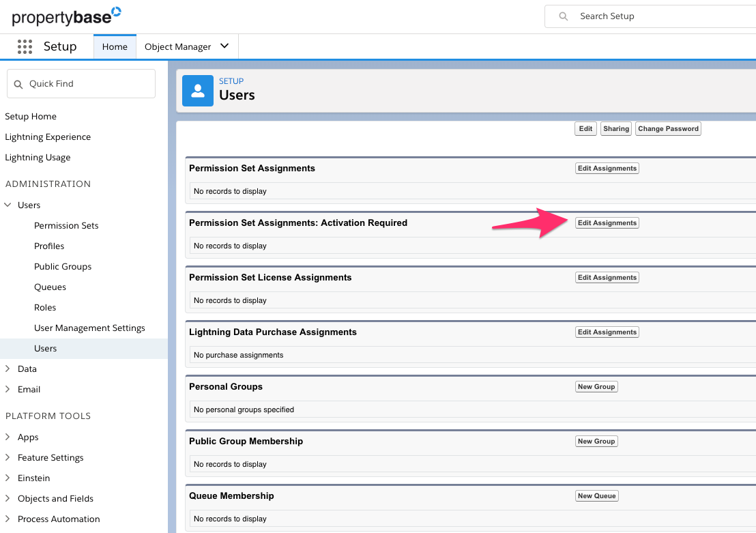Screen dimensions: 756x533
Task: Click New Group in Public Group Membership
Action: pyautogui.click(x=596, y=442)
